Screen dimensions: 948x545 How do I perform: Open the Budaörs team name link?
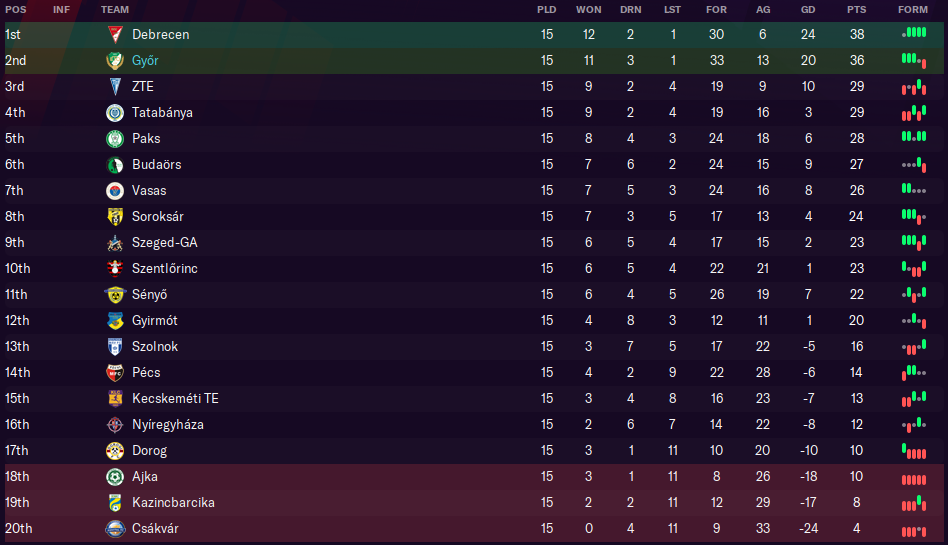(156, 164)
